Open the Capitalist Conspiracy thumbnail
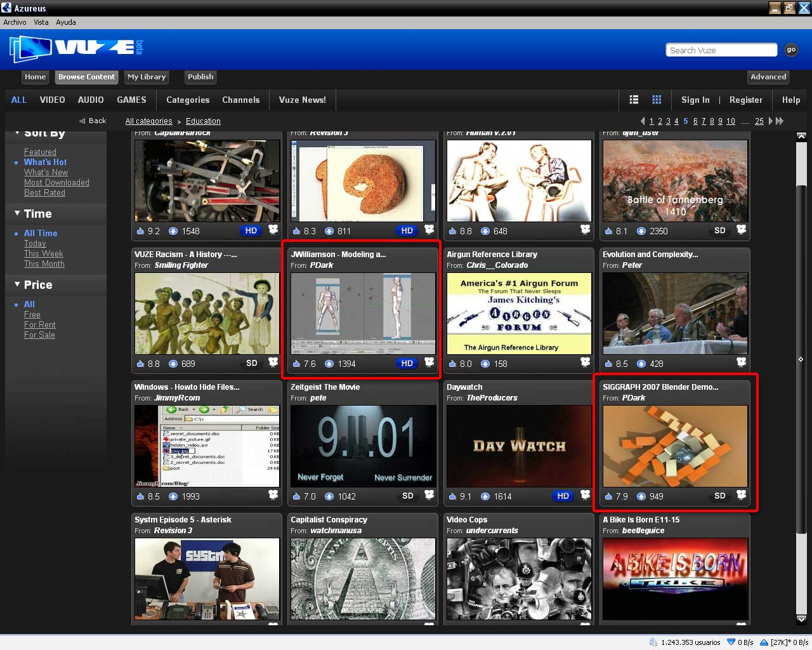This screenshot has height=650, width=812. point(363,579)
